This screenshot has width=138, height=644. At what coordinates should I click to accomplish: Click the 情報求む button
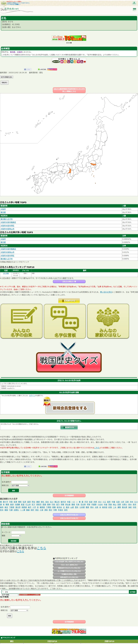(5, 83)
